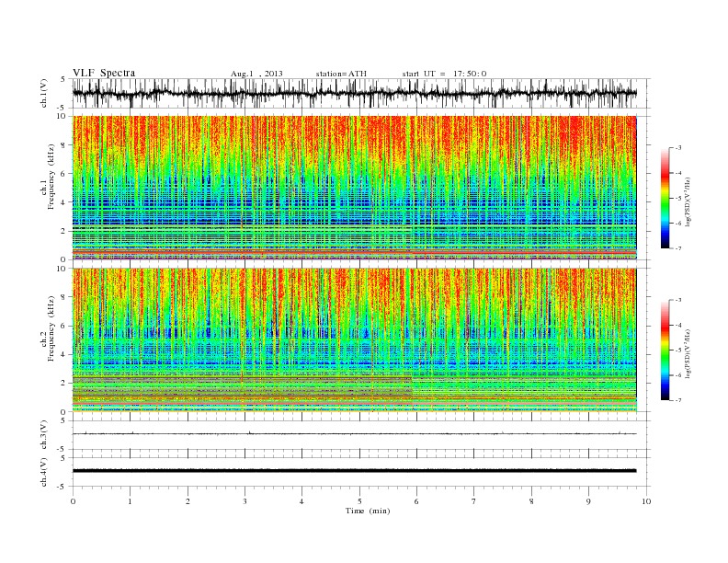Click the ch.2 color bar "log(PSD)(V²/Hz)" label

click(688, 353)
